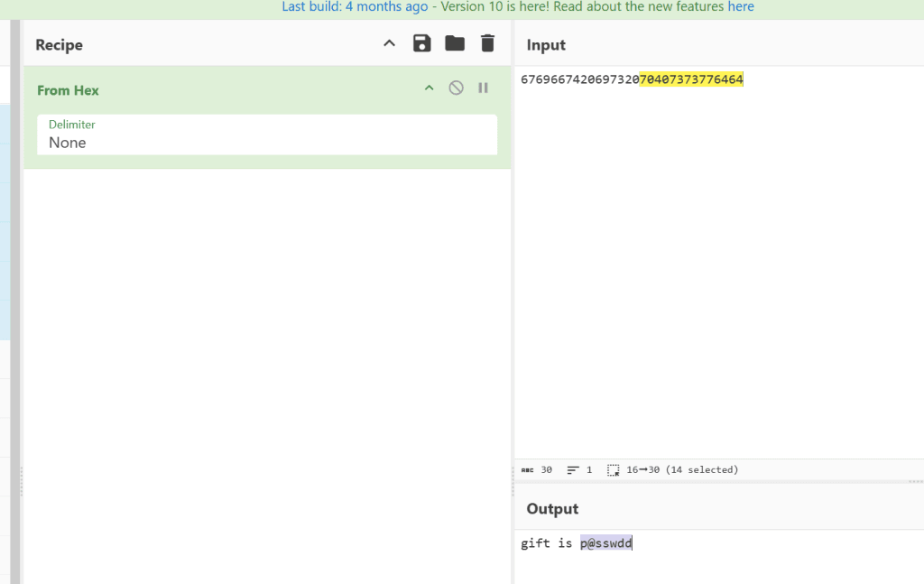The height and width of the screenshot is (584, 924).
Task: Click the Output text 'gift is p@sswdd'
Action: coord(577,543)
